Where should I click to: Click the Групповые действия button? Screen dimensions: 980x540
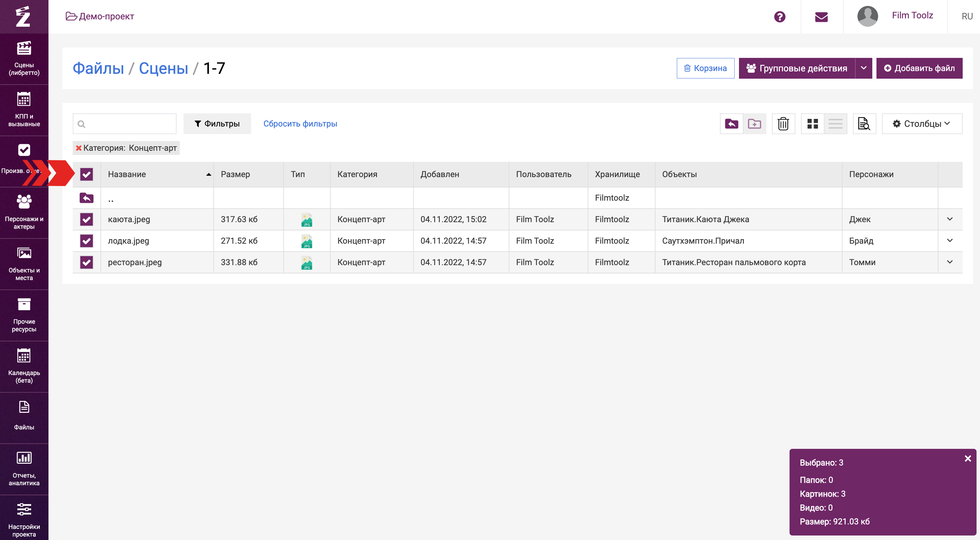(x=796, y=68)
